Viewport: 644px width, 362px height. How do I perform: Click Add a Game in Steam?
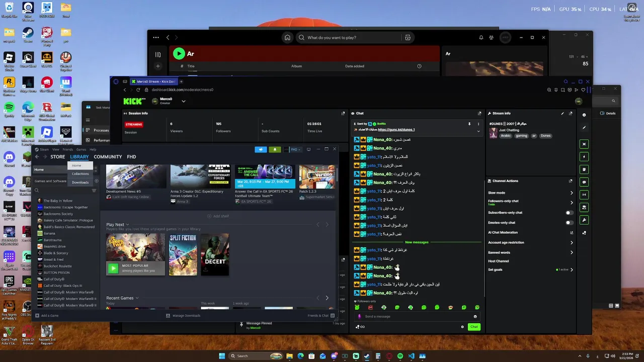tap(46, 316)
